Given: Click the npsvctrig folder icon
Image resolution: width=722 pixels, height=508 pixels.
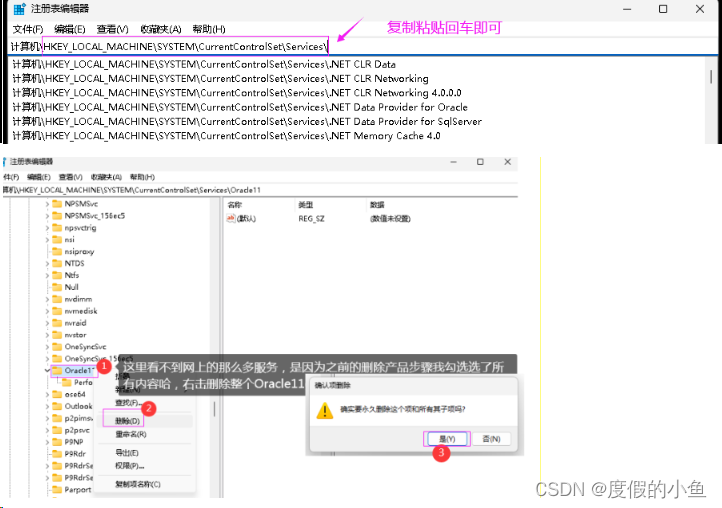Looking at the screenshot, I should (x=57, y=228).
